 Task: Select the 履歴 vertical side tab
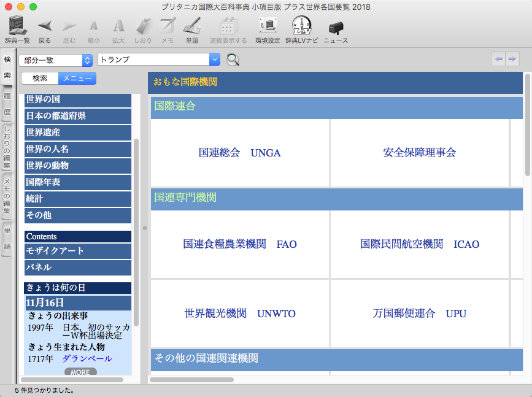7,104
